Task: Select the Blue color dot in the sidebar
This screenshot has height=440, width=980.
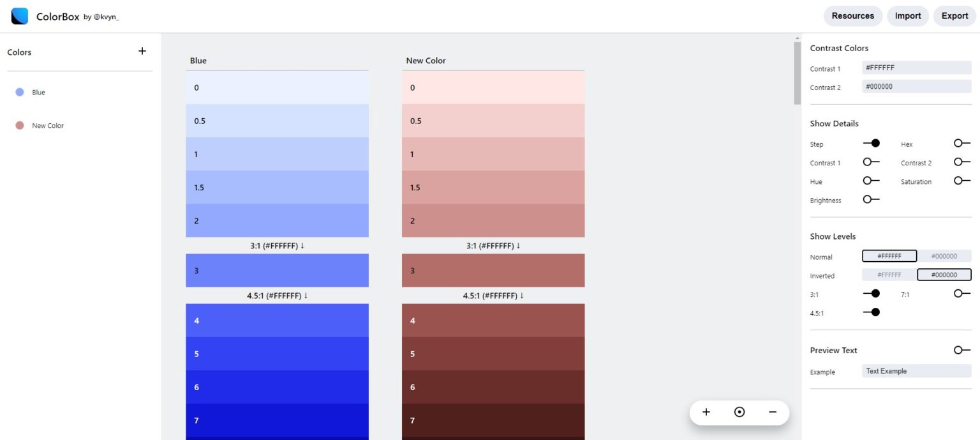Action: pos(20,92)
